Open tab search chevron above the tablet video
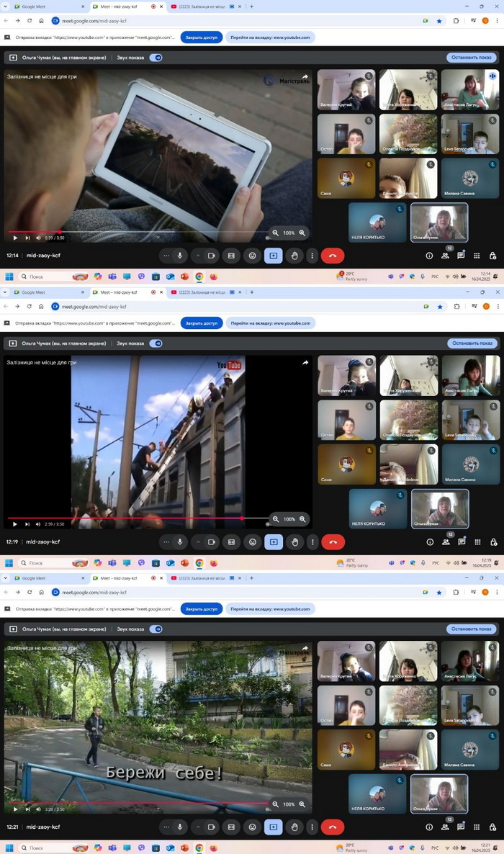504x854 pixels. 6,6
